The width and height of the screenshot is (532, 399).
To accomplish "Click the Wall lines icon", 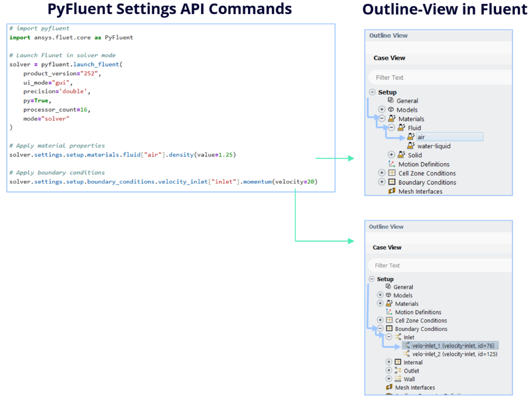I will pos(398,379).
